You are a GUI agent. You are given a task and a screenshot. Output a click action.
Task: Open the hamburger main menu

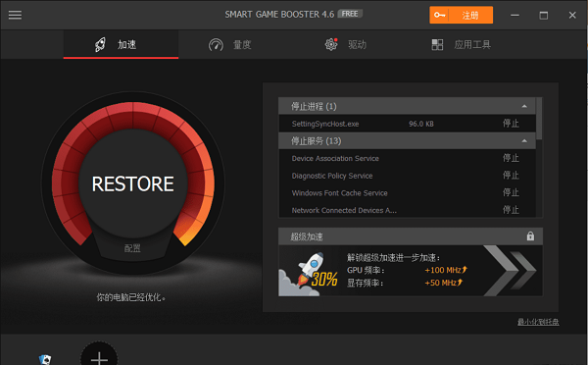15,15
